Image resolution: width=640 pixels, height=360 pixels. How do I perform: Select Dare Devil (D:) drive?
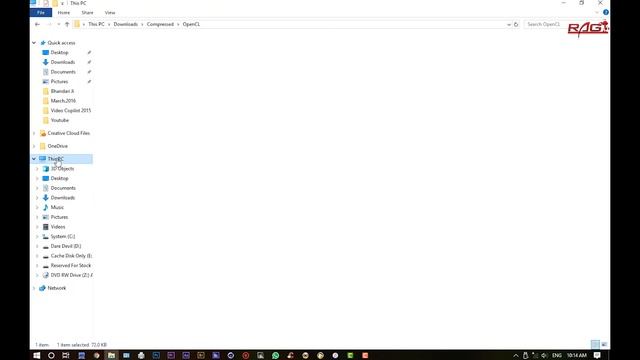pyautogui.click(x=66, y=246)
